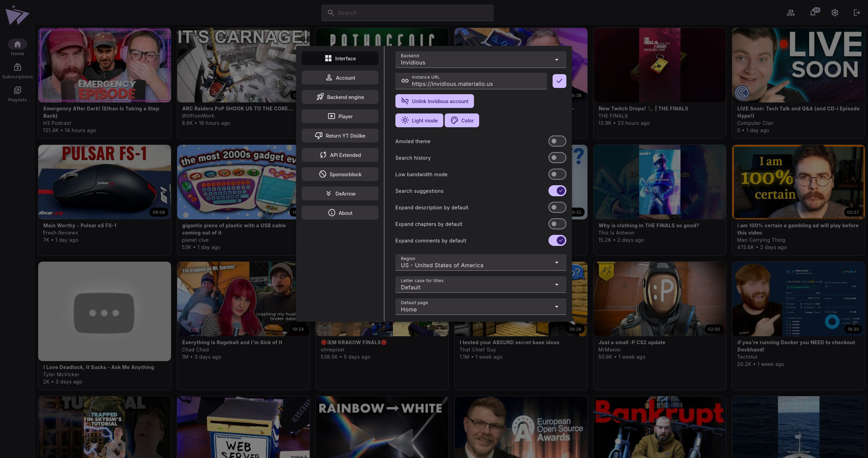
Task: Open the people/channels icon in header
Action: pos(790,13)
